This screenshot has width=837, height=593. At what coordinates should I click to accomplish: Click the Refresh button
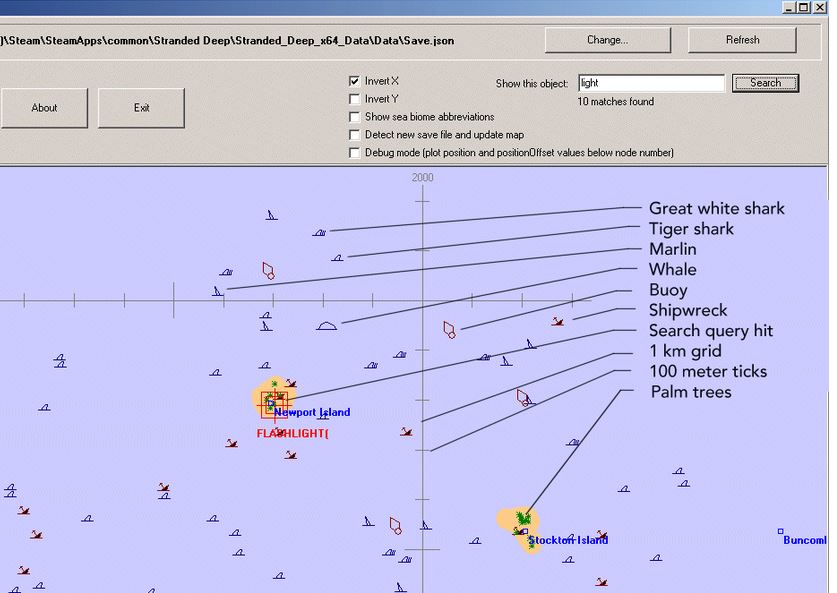tap(742, 40)
